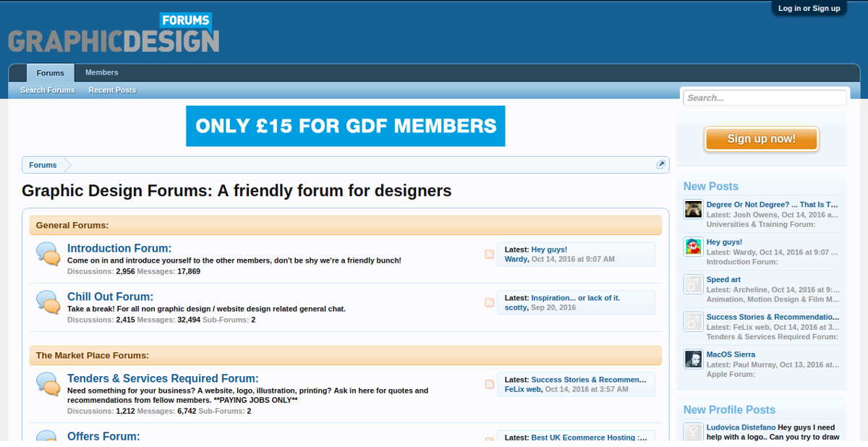Click the Log in or Sign up button

tap(809, 8)
